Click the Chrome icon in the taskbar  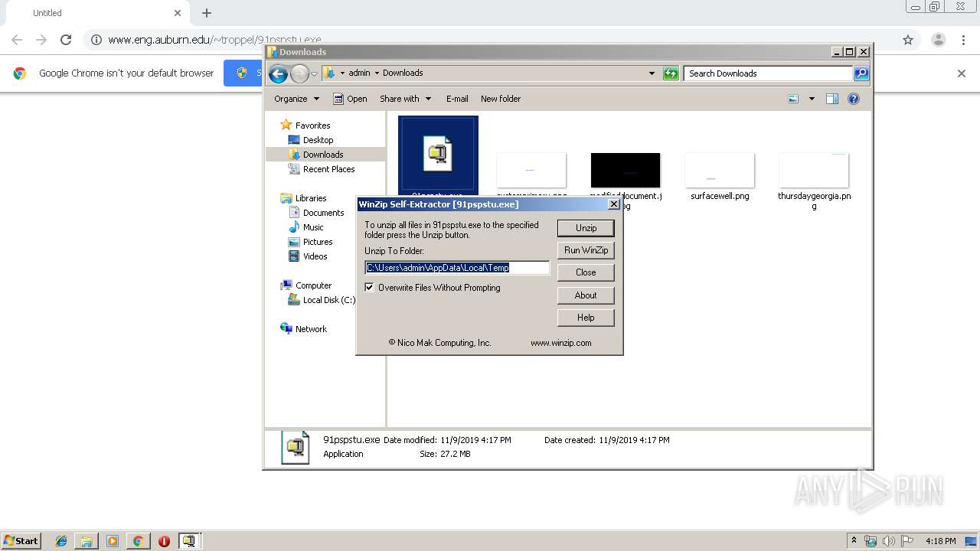(x=138, y=541)
